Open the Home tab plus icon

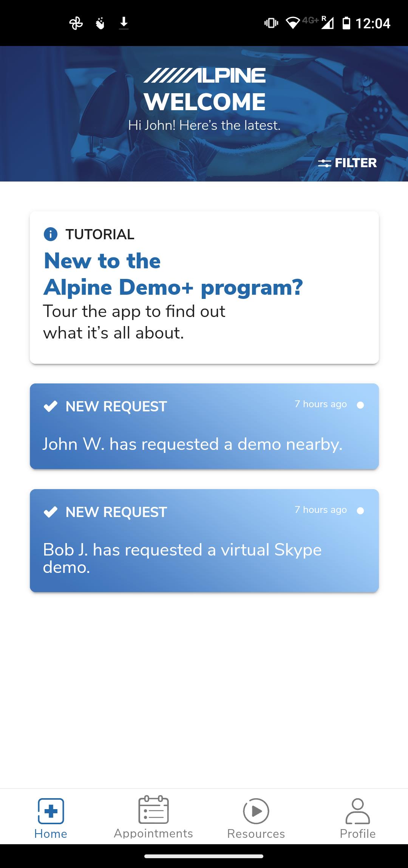pyautogui.click(x=51, y=811)
